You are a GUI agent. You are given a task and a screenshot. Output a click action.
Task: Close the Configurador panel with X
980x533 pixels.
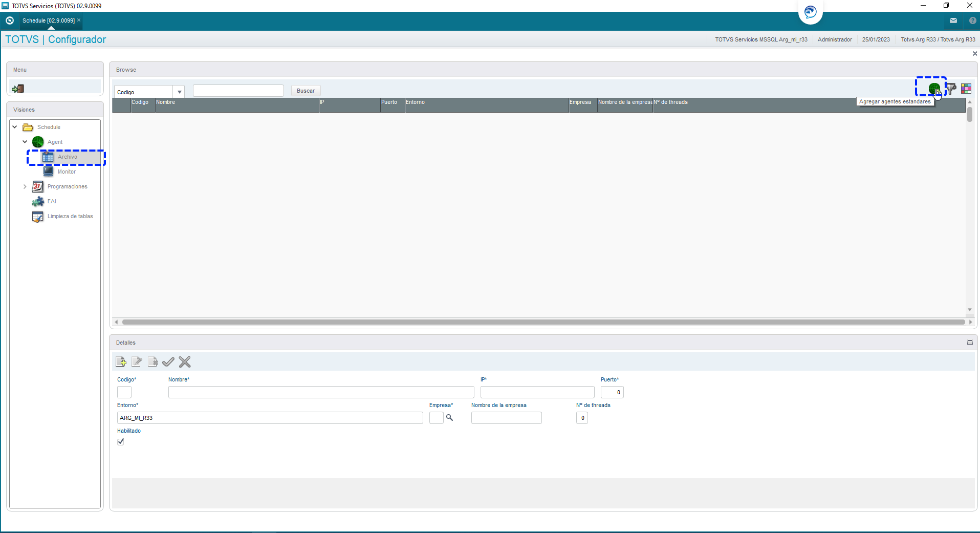975,54
